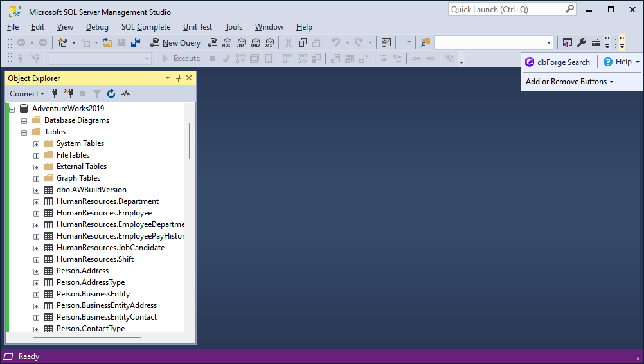Viewport: 644px width, 364px height.
Task: Open the Toolbox icon
Action: pos(596,42)
